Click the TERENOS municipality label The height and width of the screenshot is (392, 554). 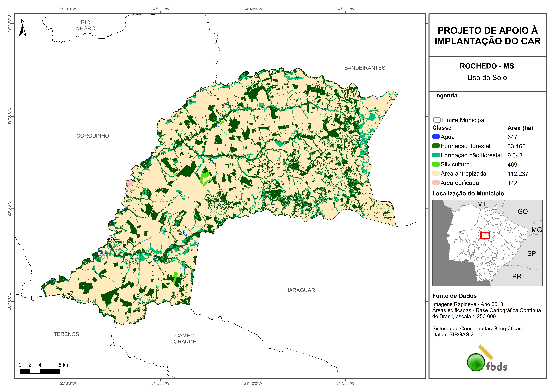66,334
